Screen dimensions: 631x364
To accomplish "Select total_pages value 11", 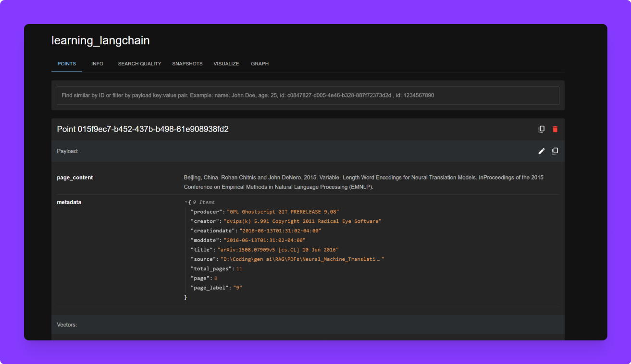I will coord(239,269).
